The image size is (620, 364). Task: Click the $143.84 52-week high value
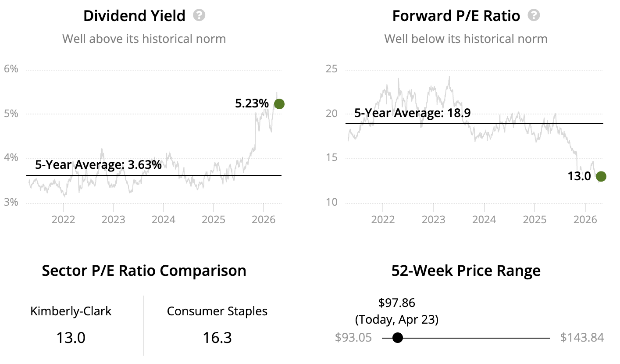click(582, 338)
